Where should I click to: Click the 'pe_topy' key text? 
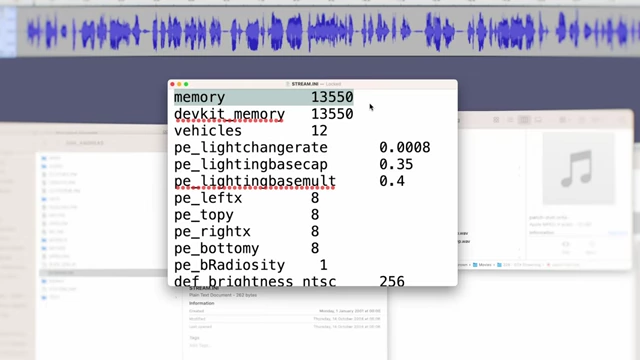[x=204, y=215]
